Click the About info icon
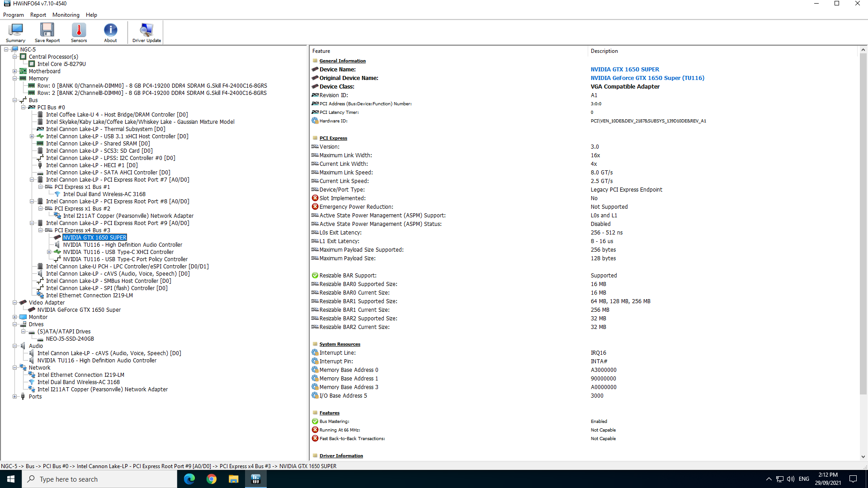This screenshot has width=868, height=488. (110, 33)
